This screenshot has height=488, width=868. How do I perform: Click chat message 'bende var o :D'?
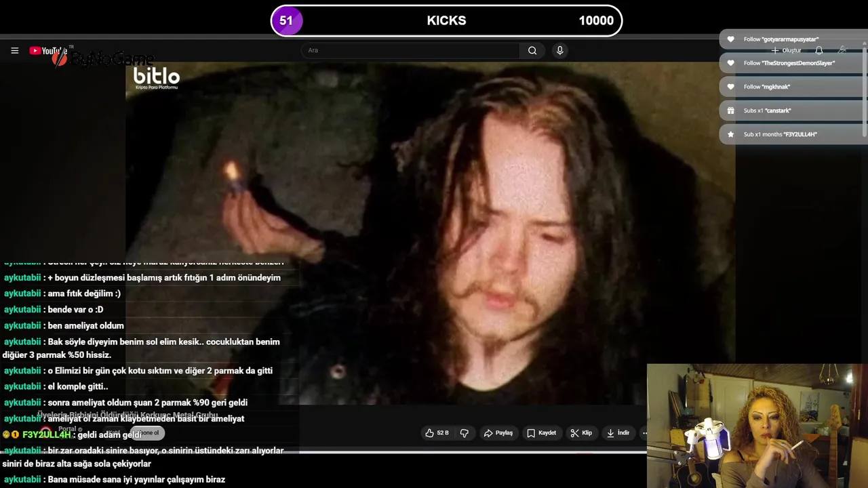75,310
